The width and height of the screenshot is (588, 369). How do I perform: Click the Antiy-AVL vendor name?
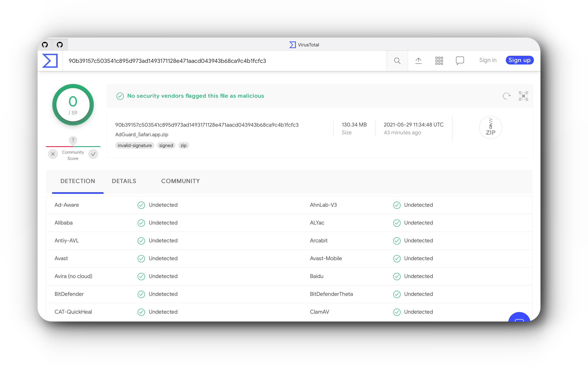[x=67, y=241]
